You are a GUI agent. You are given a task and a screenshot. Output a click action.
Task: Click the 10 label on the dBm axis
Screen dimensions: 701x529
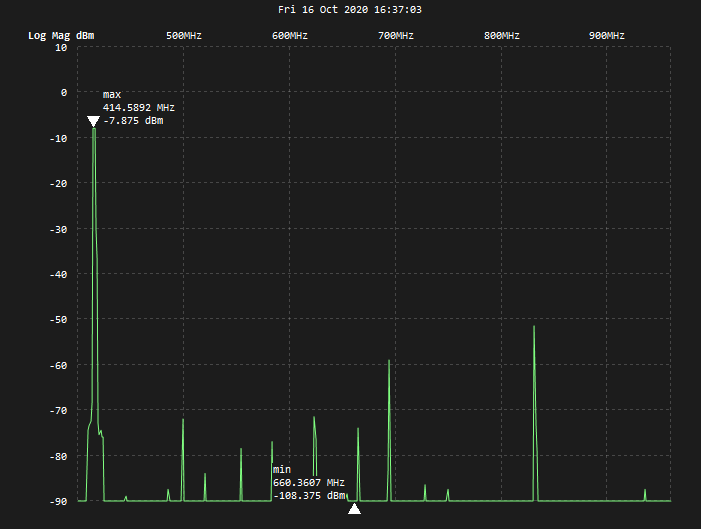coord(61,47)
